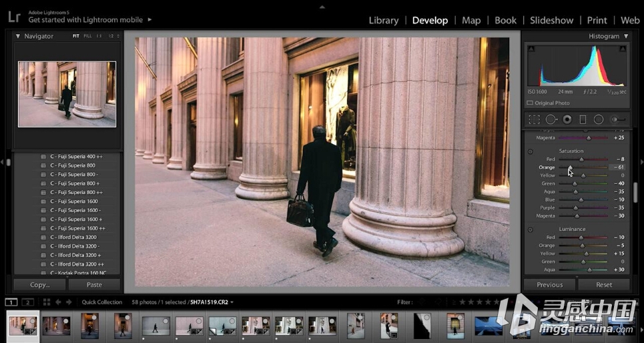
Task: Click preset icon for C - Kodak Portra 160 NC
Action: click(43, 273)
